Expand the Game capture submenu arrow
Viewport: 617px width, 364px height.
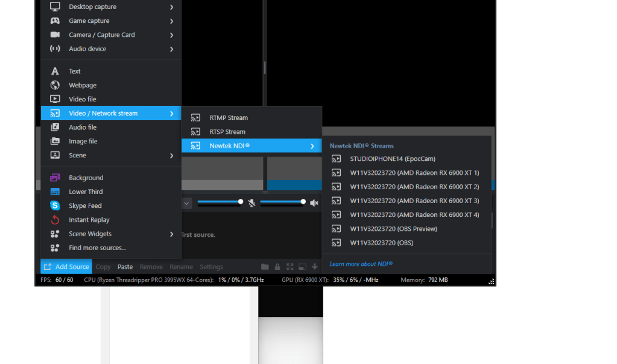(171, 21)
